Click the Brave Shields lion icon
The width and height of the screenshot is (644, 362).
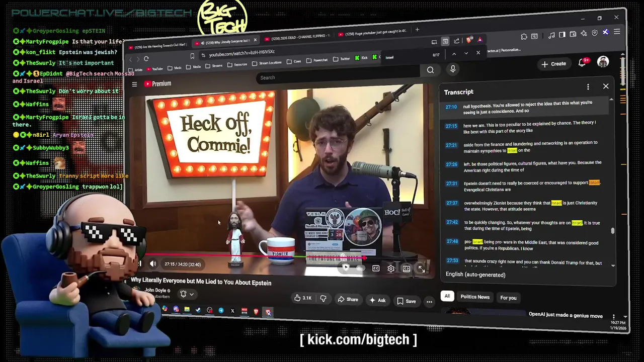point(469,40)
